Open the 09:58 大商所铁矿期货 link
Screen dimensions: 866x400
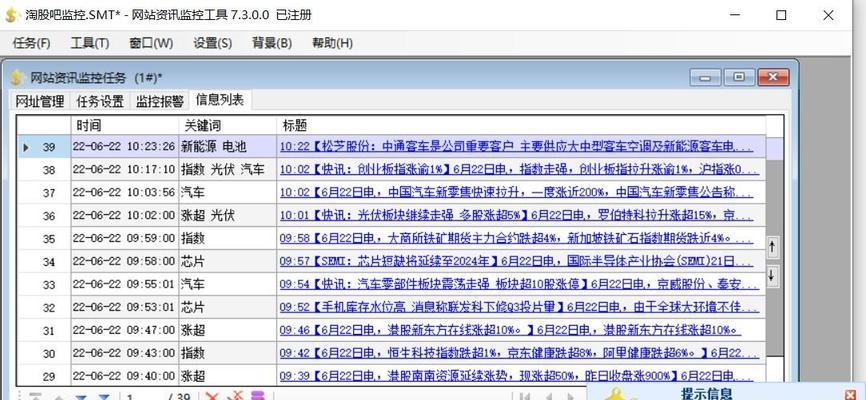(x=516, y=239)
